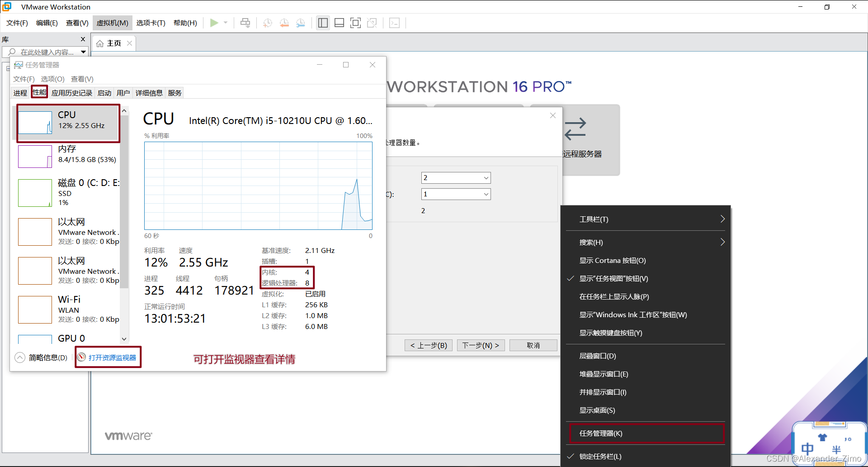Open VMware 编辑(E) menu
Screen dimensions: 868x467
coord(47,23)
